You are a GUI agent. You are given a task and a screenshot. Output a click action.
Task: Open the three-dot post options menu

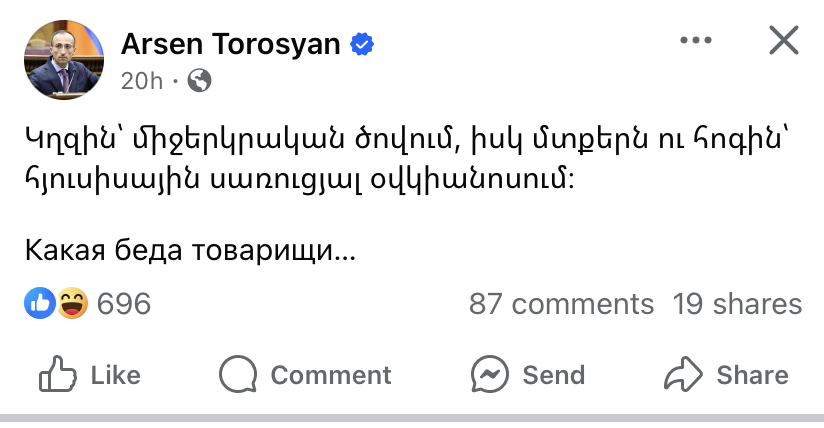[696, 41]
